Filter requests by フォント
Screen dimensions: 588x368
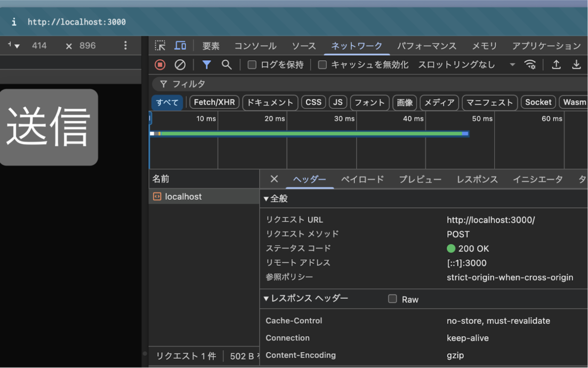tap(370, 102)
